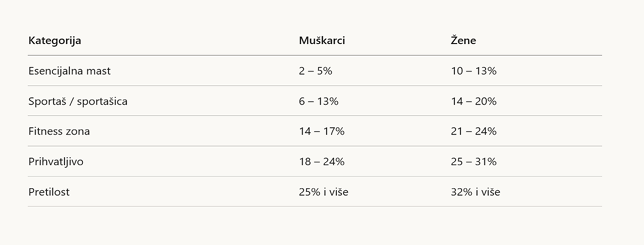Click the 10 – 13% women's value
644x245 pixels.
[474, 71]
